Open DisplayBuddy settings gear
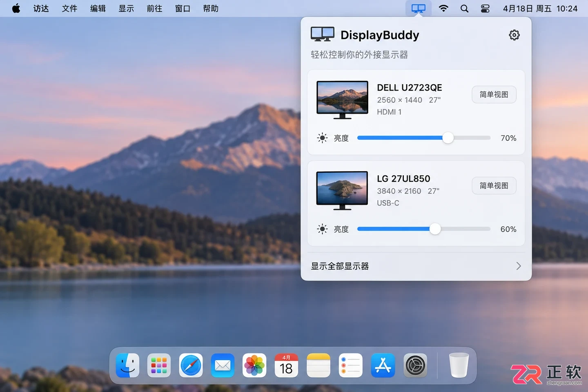 514,35
